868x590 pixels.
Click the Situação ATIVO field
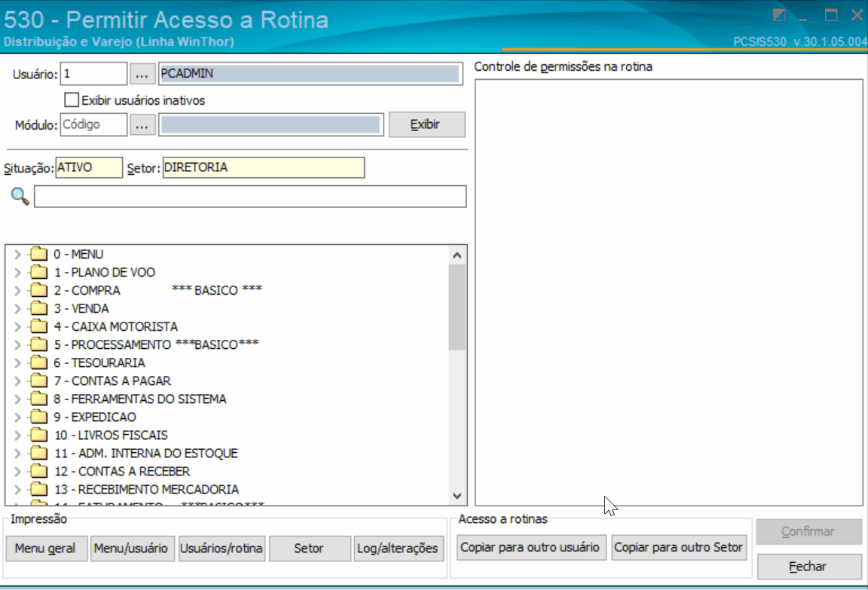point(89,168)
